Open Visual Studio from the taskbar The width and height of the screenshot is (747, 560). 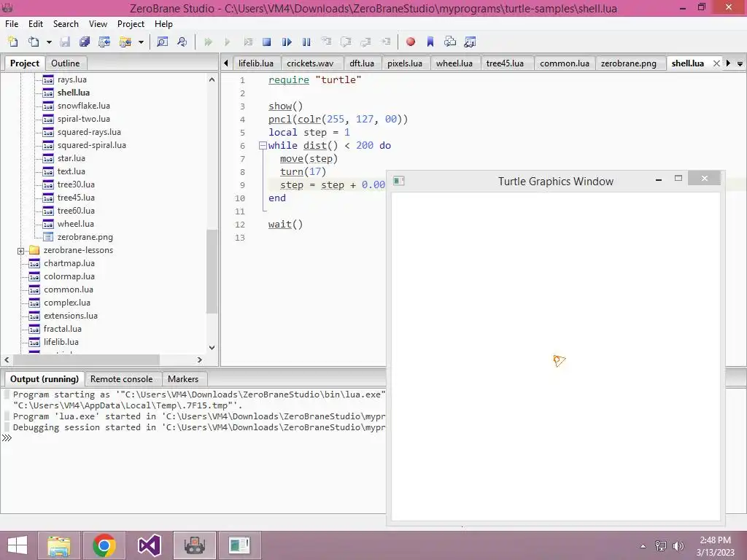pyautogui.click(x=149, y=545)
